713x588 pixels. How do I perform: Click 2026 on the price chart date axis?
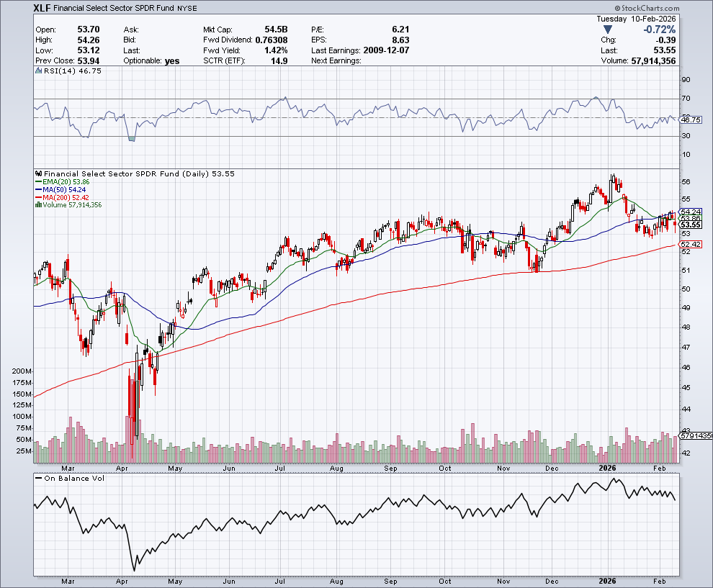tap(608, 468)
